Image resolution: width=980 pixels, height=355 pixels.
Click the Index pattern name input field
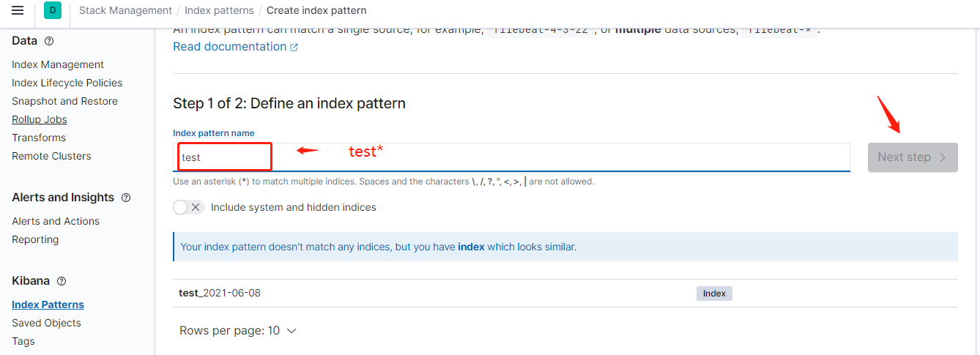pos(513,157)
